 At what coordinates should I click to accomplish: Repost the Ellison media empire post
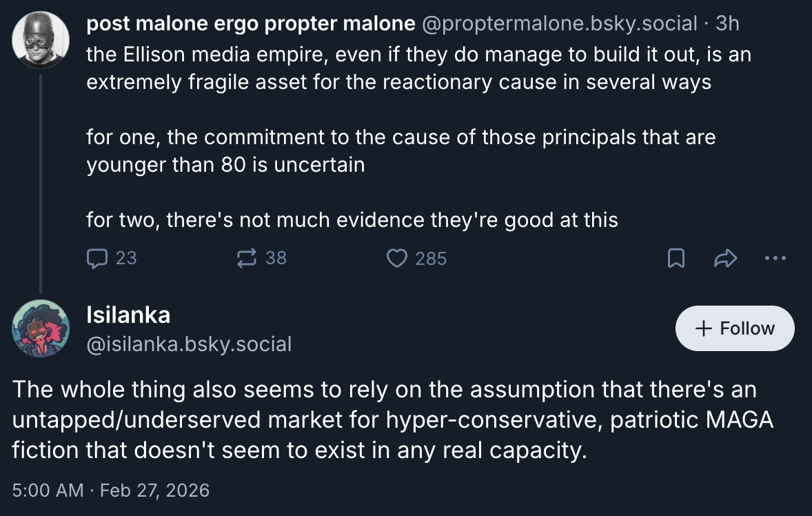[246, 258]
